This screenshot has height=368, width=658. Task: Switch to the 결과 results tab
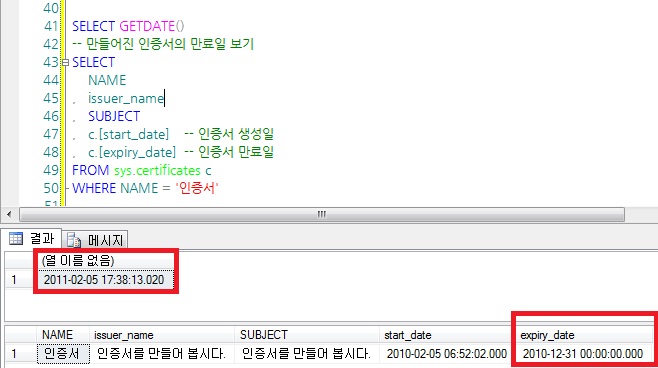pos(32,239)
